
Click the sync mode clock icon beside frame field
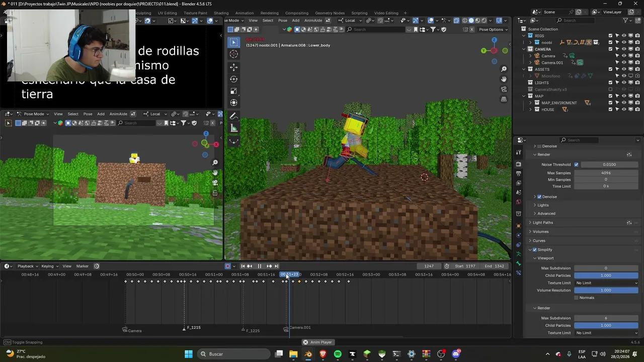pyautogui.click(x=447, y=266)
